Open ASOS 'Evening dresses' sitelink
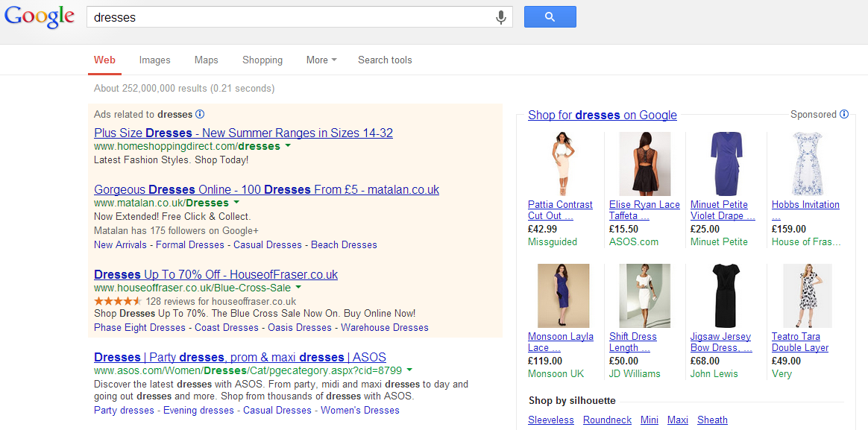868x430 pixels. (199, 411)
